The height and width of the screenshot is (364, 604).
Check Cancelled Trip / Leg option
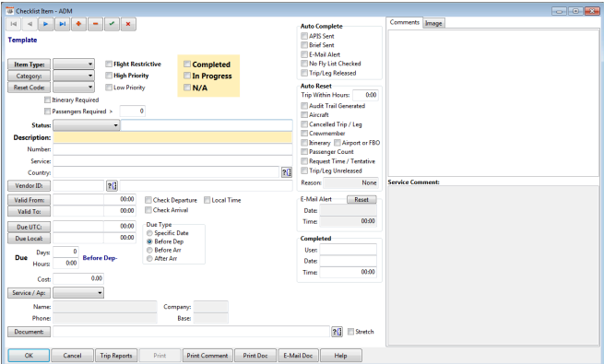pos(304,124)
